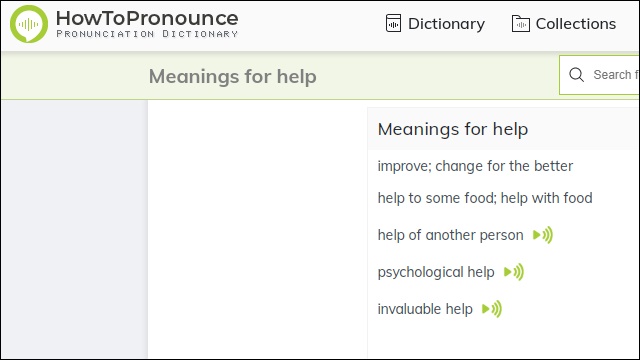Screen dimensions: 640x360
Task: Click the green bar 'Meanings for help' heading
Action: pyautogui.click(x=233, y=76)
